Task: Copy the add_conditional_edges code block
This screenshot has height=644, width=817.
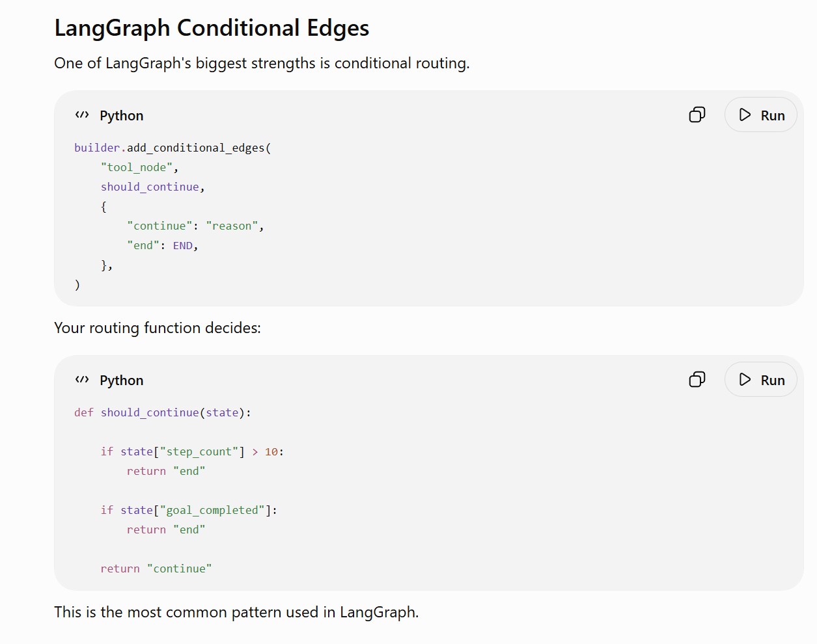Action: pos(697,115)
